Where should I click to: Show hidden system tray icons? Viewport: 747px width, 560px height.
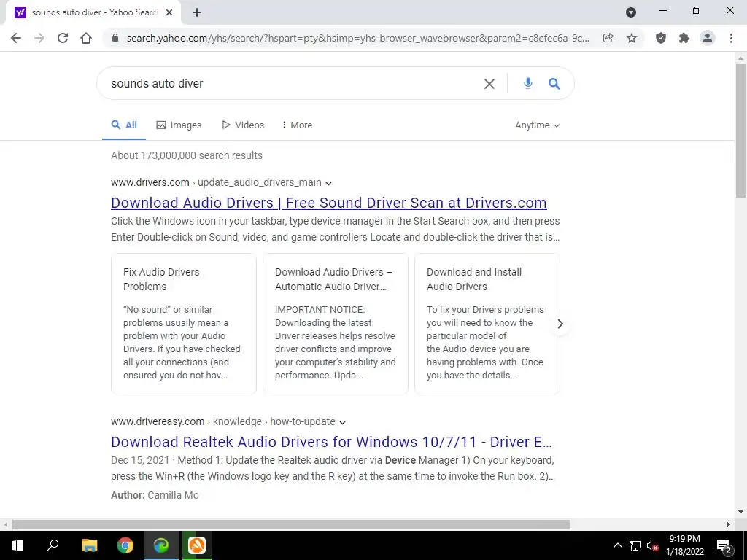617,545
